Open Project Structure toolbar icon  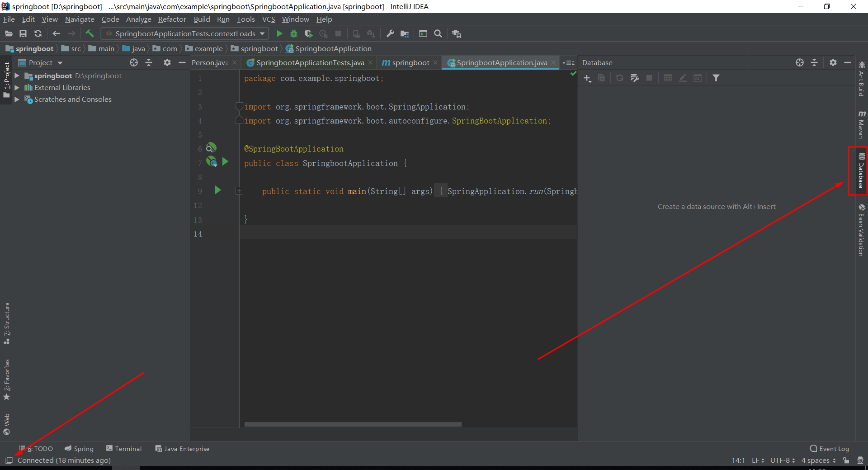coord(405,33)
